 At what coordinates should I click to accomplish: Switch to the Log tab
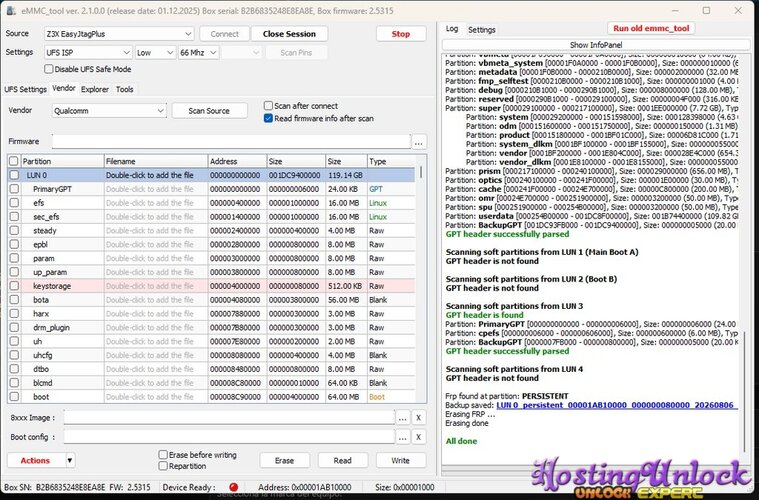452,29
